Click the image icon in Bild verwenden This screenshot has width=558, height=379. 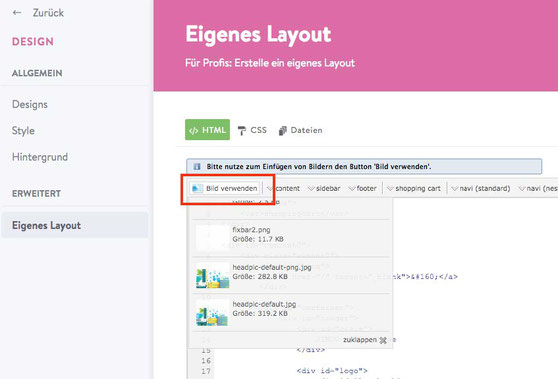(x=197, y=188)
